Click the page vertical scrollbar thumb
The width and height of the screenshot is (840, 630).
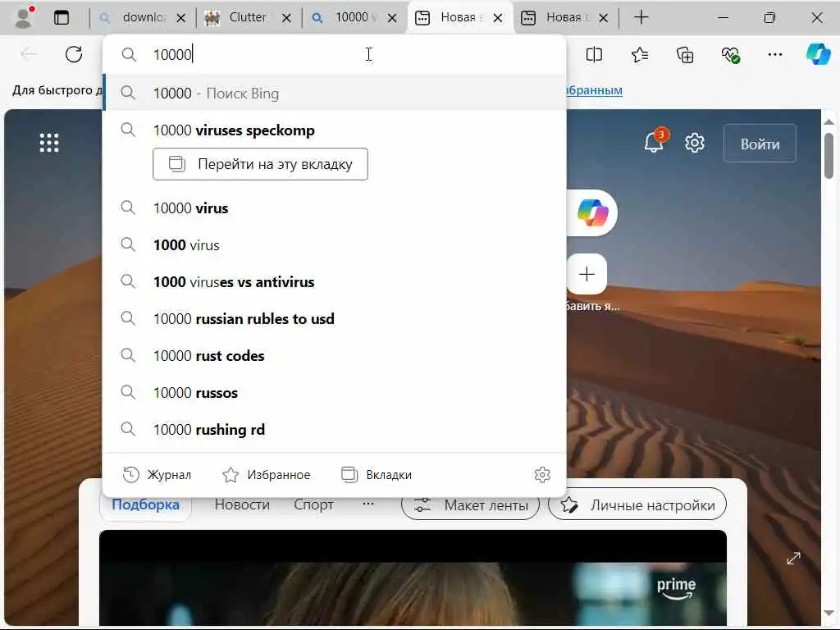[829, 155]
